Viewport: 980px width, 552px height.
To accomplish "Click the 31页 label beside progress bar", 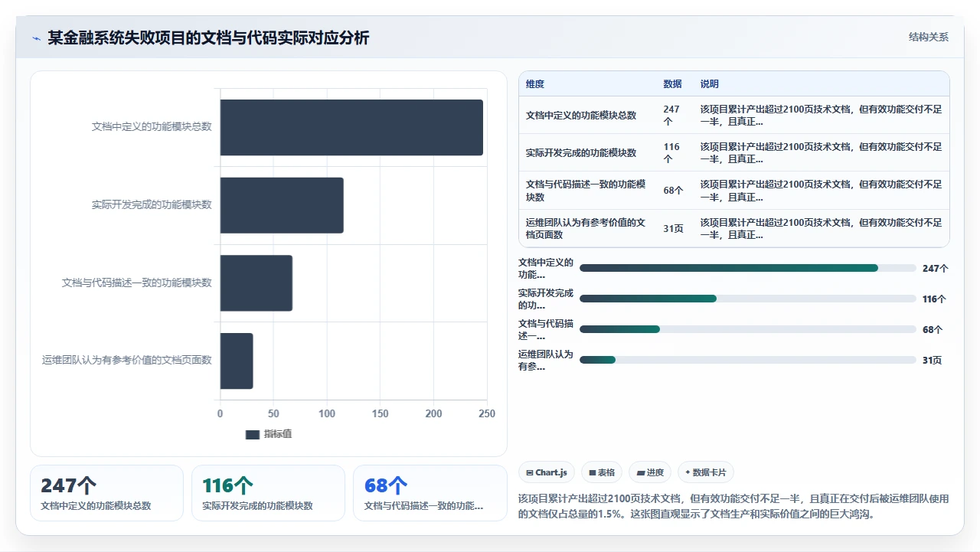I will tap(932, 360).
